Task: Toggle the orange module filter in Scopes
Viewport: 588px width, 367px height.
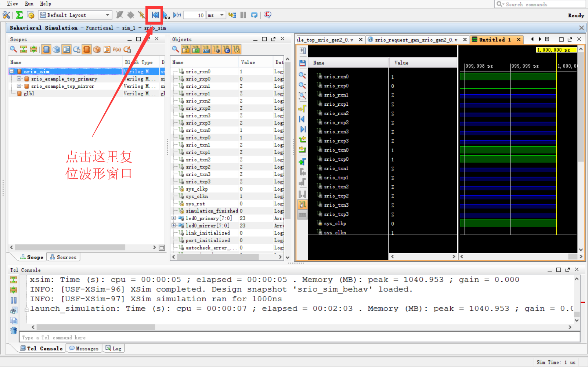Action: click(87, 49)
